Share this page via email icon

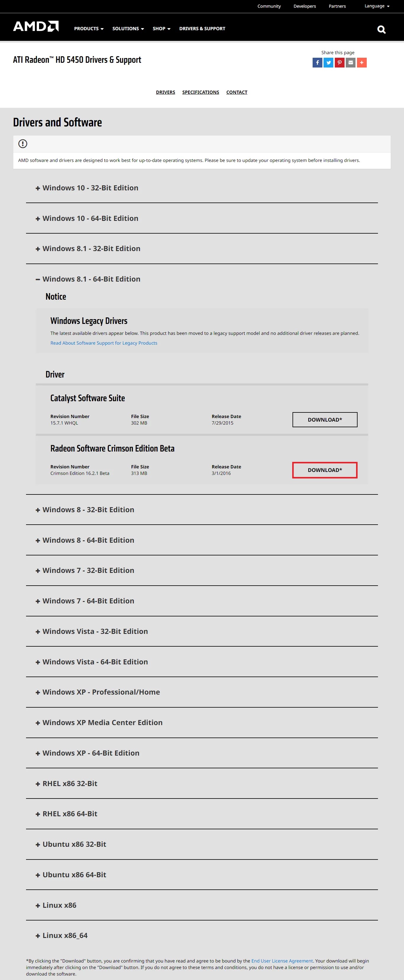(x=350, y=62)
